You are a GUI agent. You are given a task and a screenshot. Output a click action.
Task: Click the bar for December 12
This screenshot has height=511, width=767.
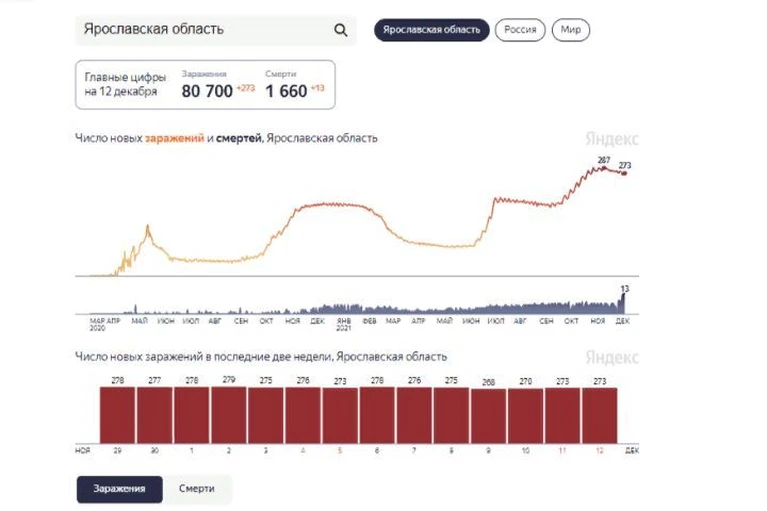600,416
